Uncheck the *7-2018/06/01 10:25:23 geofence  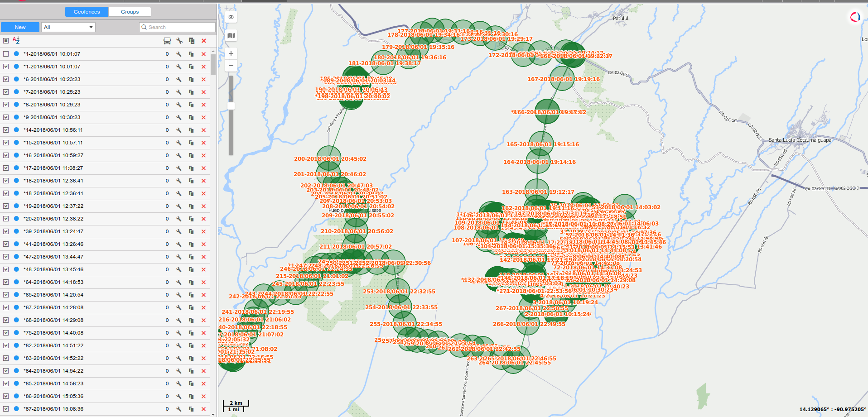click(x=6, y=92)
